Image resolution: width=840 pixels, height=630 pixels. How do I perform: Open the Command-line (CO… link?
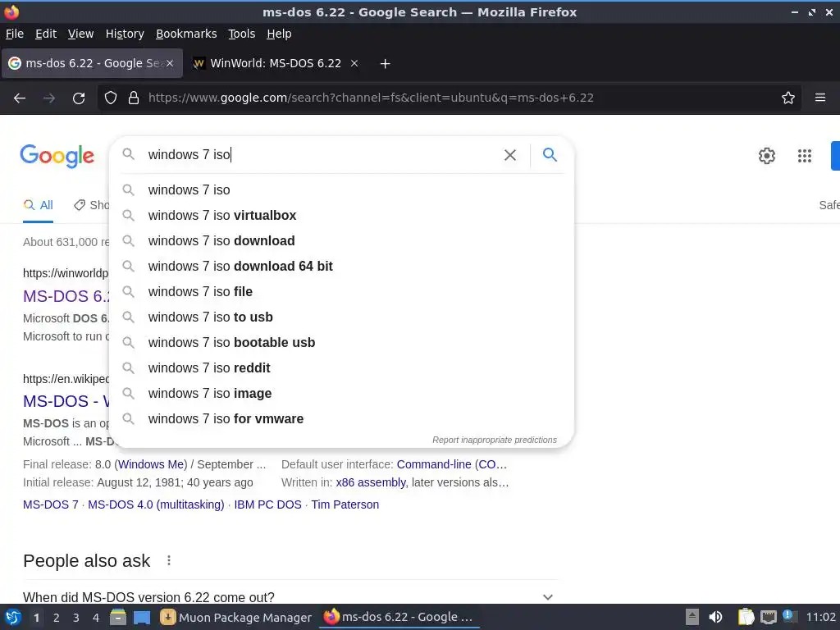pos(452,464)
